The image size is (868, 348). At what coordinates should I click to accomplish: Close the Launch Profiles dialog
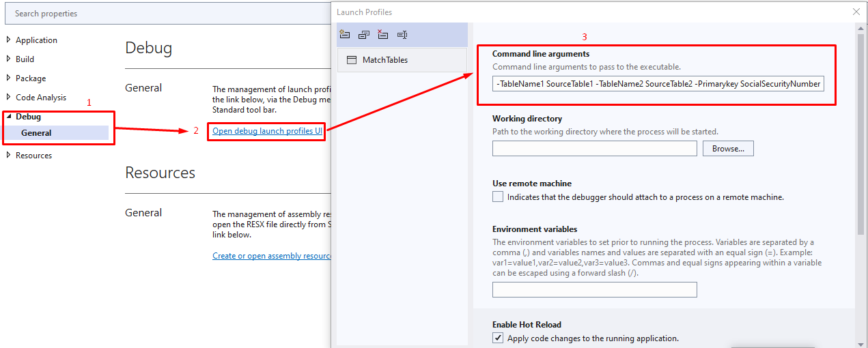[856, 12]
